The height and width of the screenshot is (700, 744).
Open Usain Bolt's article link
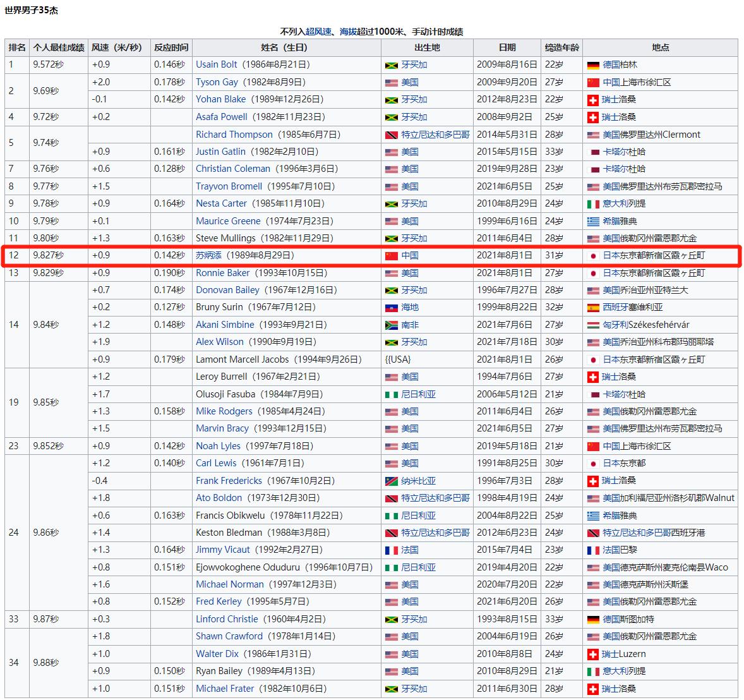217,64
